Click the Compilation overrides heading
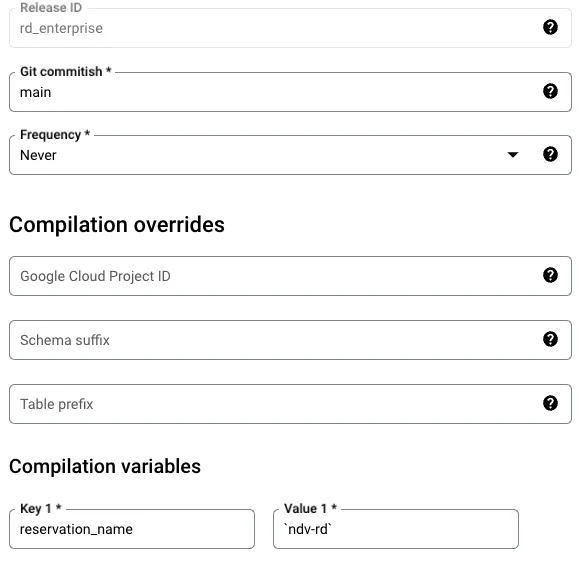The image size is (583, 563). point(117,225)
